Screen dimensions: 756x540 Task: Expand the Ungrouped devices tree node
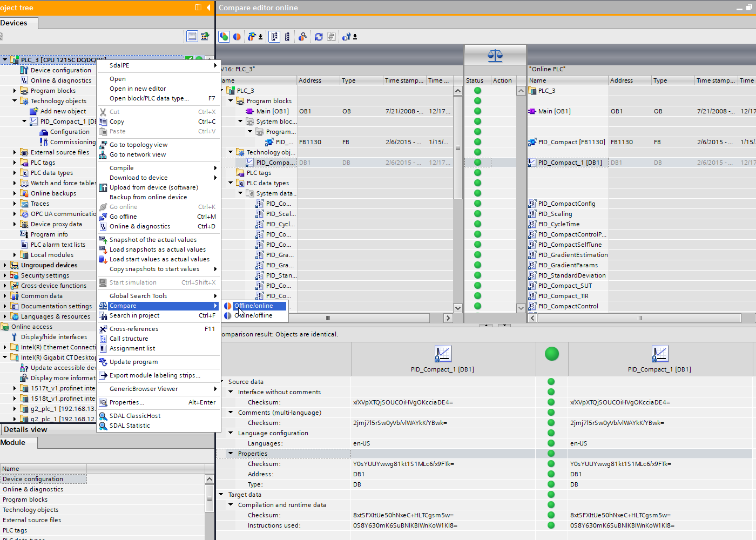(x=5, y=265)
